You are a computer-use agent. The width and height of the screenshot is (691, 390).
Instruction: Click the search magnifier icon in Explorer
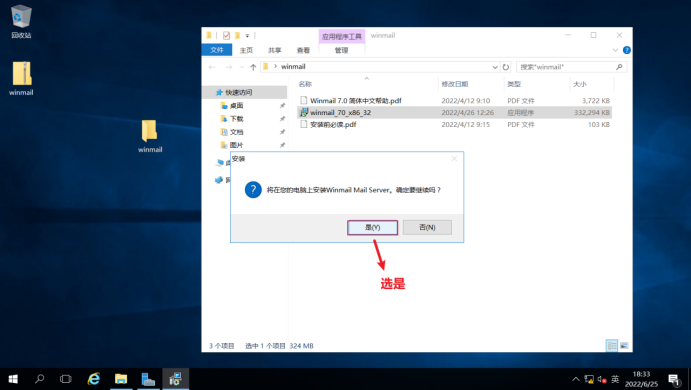click(619, 67)
